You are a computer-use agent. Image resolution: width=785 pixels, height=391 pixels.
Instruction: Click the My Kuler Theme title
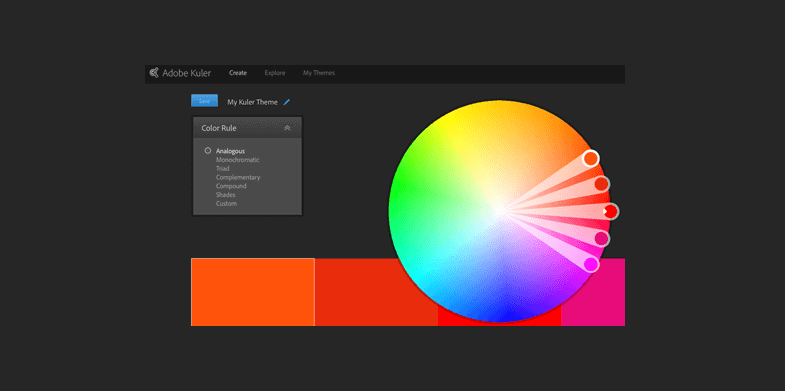(252, 102)
